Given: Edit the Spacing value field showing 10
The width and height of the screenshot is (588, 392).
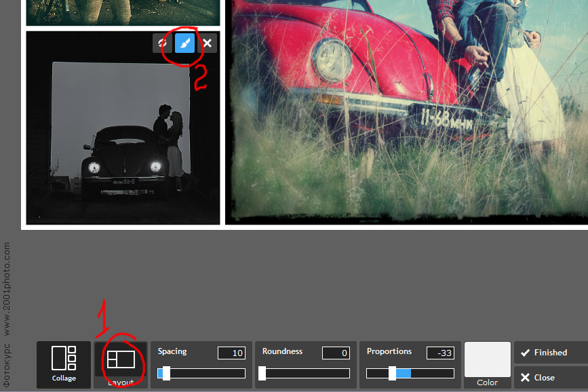Looking at the screenshot, I should click(x=232, y=353).
